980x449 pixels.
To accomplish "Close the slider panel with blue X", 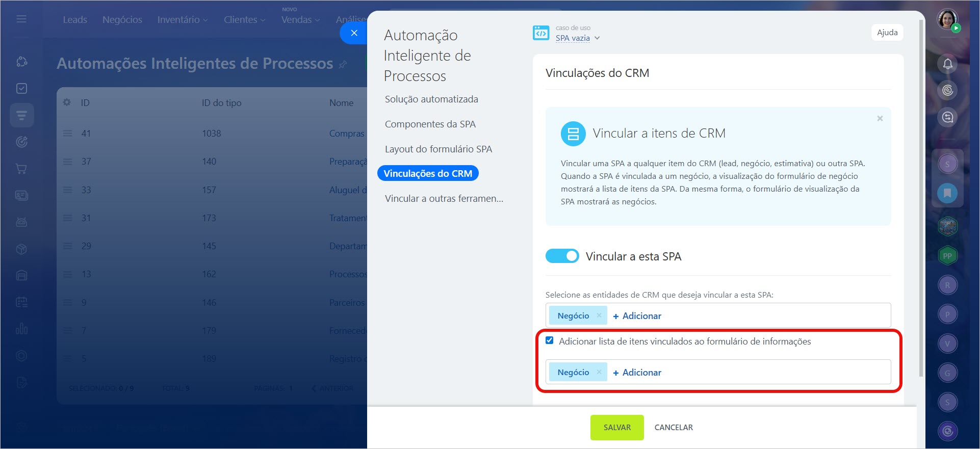I will tap(354, 33).
